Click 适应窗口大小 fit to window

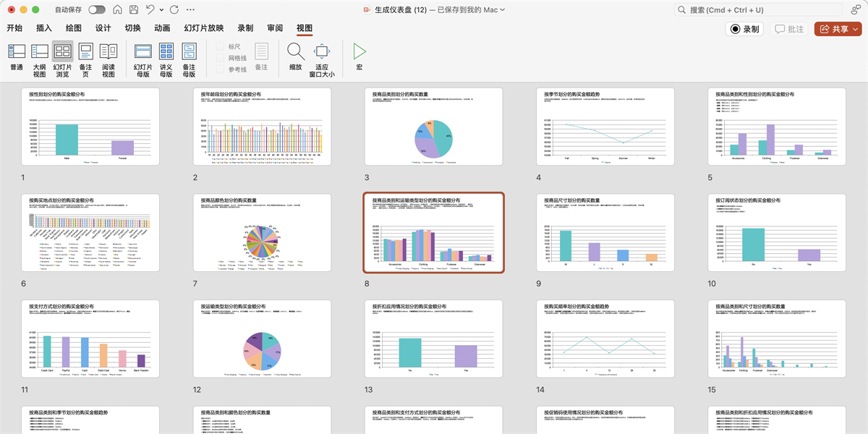pyautogui.click(x=322, y=58)
